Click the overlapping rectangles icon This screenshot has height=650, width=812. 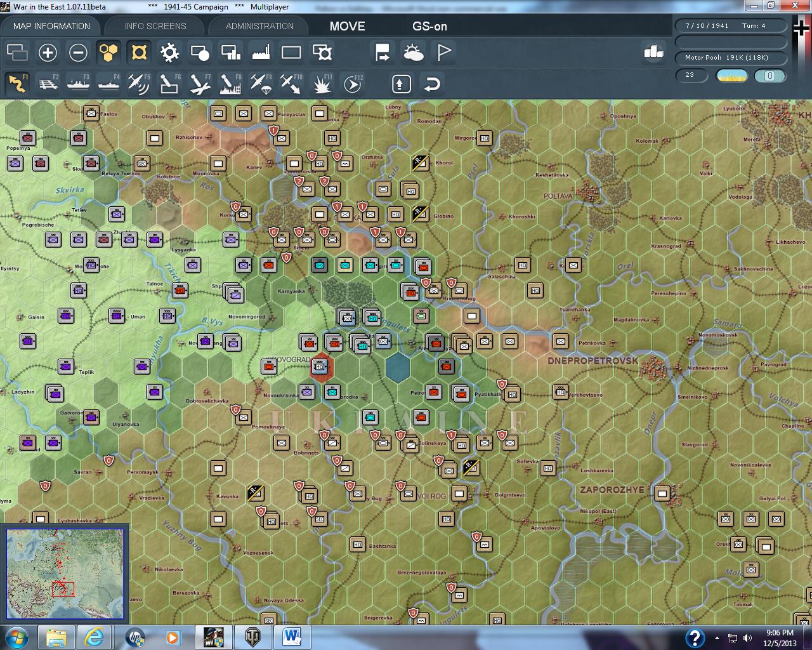[17, 52]
